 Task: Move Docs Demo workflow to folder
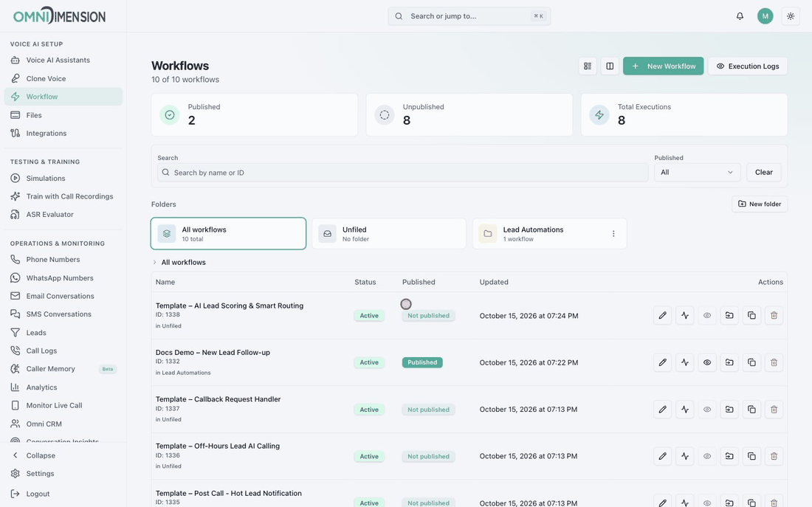coord(729,362)
